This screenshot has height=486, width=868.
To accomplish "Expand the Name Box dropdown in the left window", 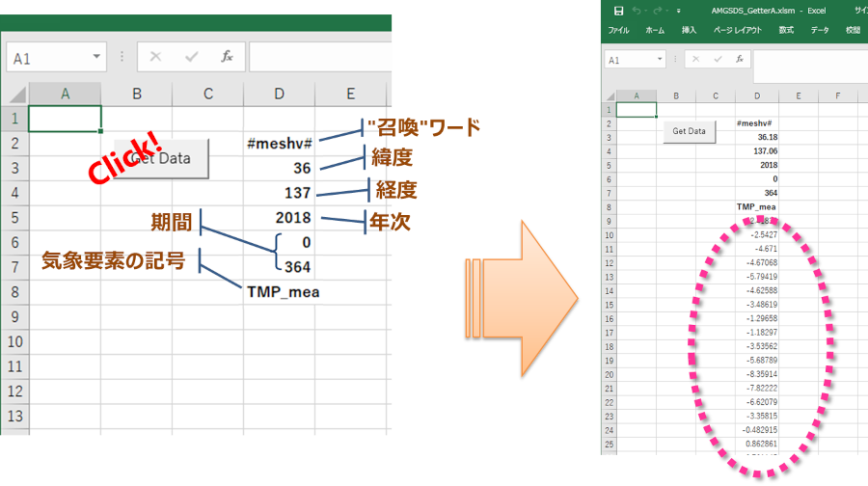I will [96, 58].
